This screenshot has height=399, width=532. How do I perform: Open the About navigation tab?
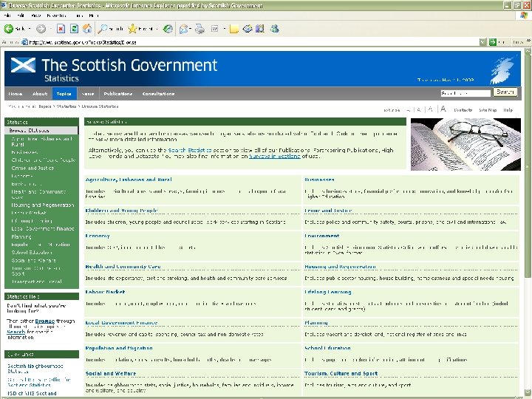pyautogui.click(x=40, y=94)
